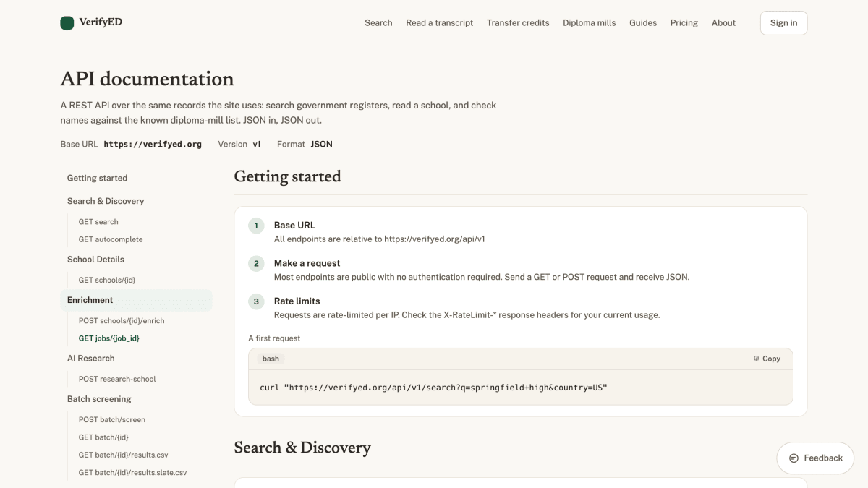Open the Diploma mills nav item
Screen dimensions: 868x488
(590, 23)
